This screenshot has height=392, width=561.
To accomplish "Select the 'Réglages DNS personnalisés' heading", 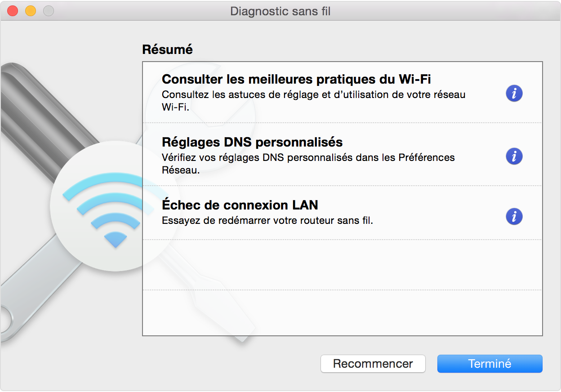I will [x=252, y=142].
